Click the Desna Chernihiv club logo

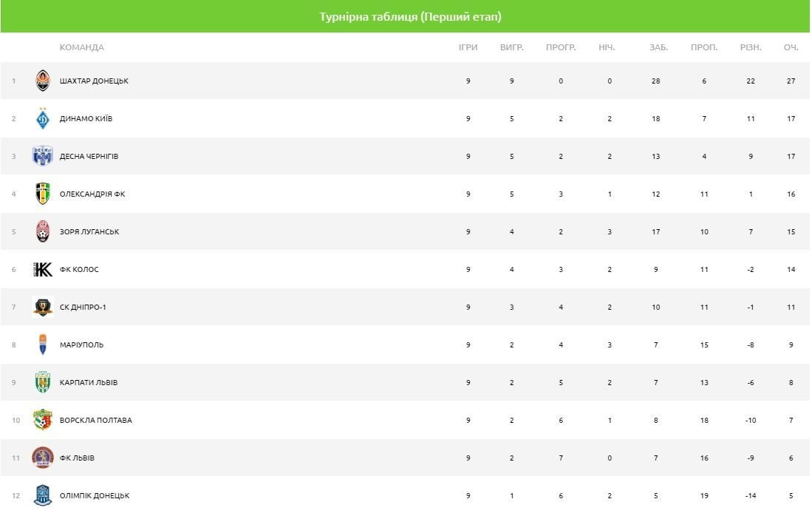click(x=43, y=156)
